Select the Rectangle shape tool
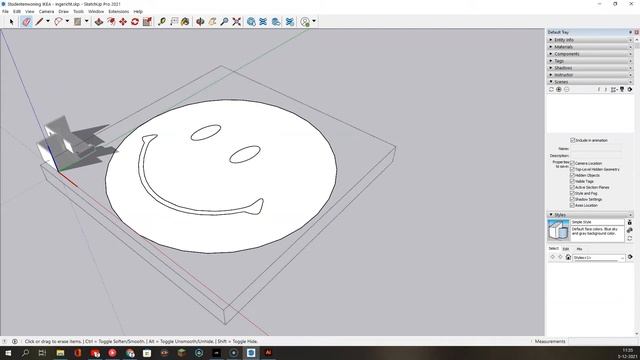This screenshot has width=640, height=360. pos(78,22)
